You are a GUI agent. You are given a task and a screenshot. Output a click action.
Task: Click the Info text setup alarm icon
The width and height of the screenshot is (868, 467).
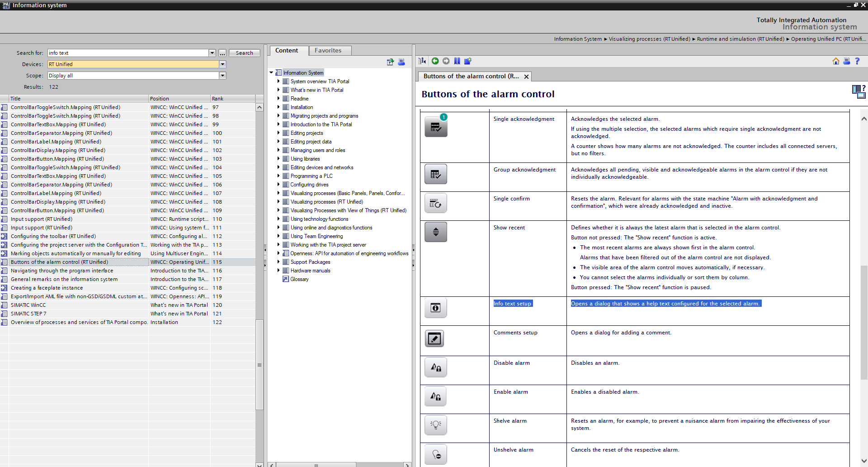(x=435, y=308)
